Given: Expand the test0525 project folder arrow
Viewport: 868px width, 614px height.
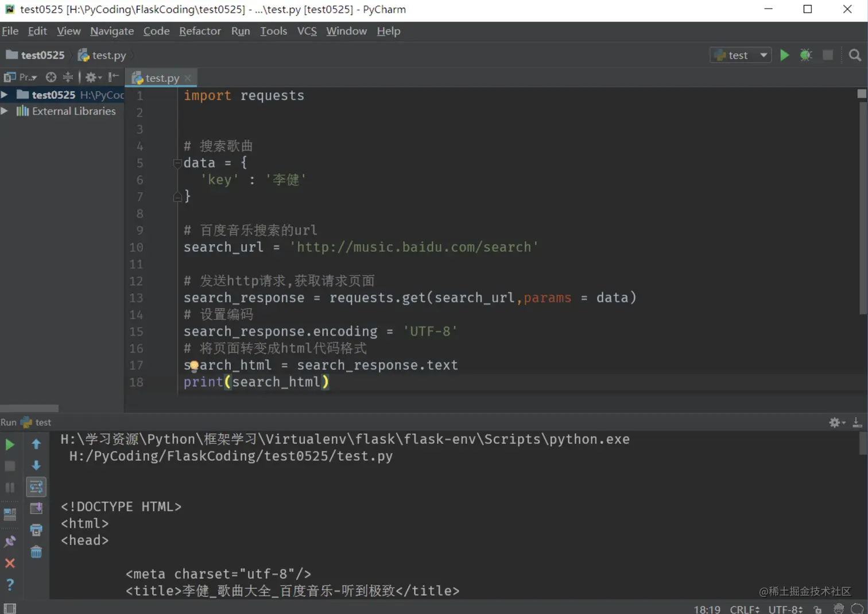Looking at the screenshot, I should 5,95.
